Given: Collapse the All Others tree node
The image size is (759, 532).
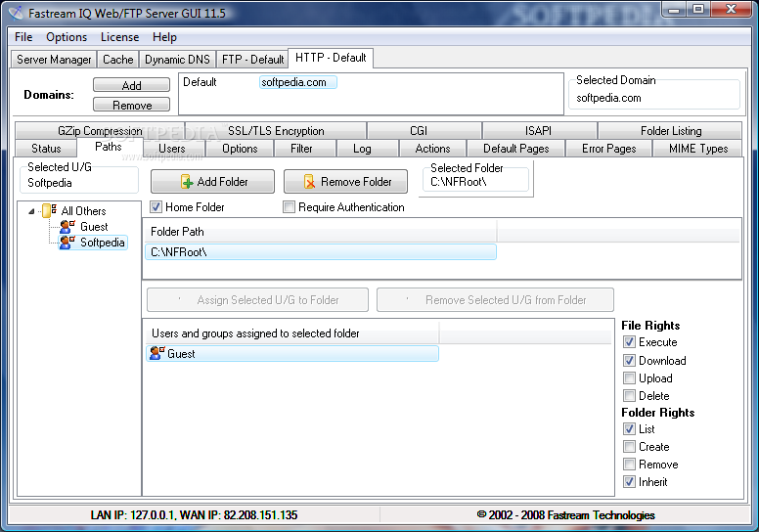Looking at the screenshot, I should [x=31, y=211].
